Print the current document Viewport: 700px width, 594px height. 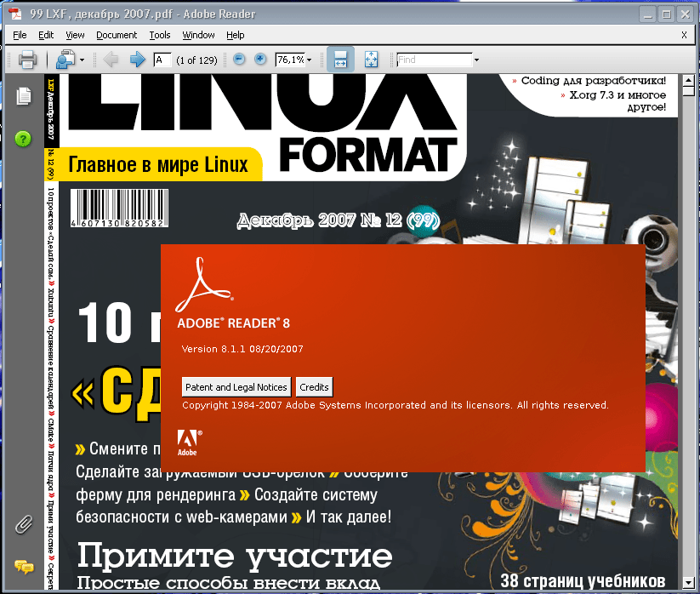[x=26, y=60]
